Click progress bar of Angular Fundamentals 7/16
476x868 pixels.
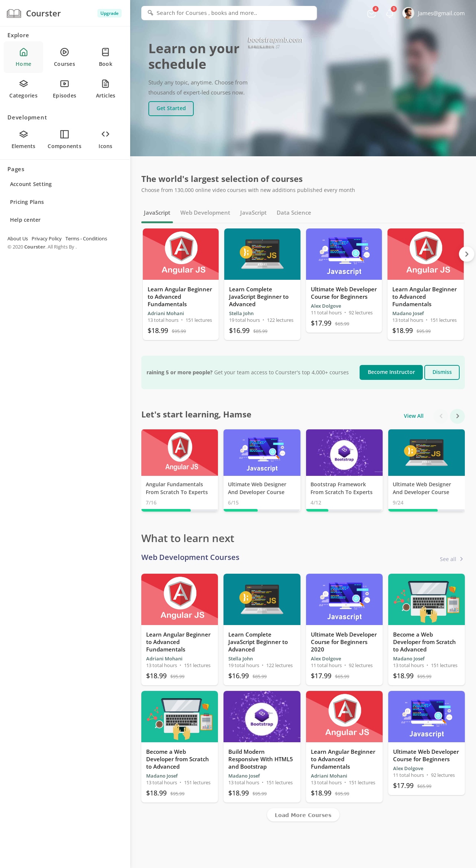(180, 510)
